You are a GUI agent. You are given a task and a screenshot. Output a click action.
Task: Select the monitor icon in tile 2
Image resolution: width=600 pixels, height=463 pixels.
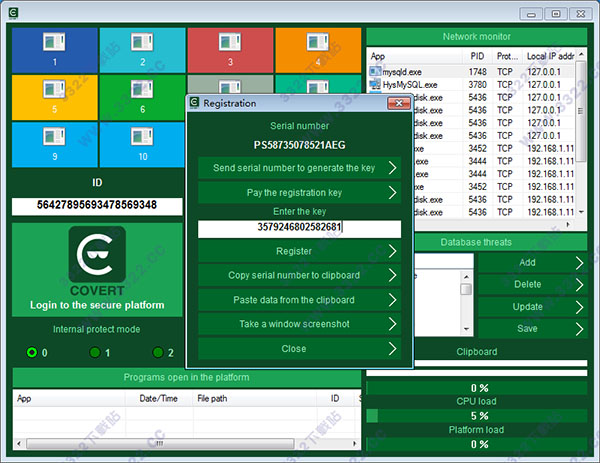[x=142, y=44]
